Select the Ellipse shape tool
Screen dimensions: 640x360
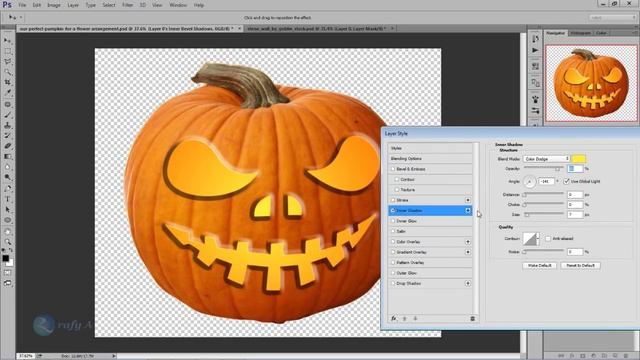[7, 220]
